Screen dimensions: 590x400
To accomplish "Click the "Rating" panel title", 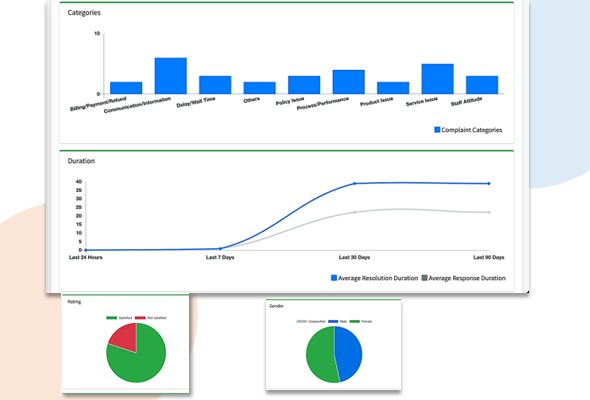I will pos(74,302).
